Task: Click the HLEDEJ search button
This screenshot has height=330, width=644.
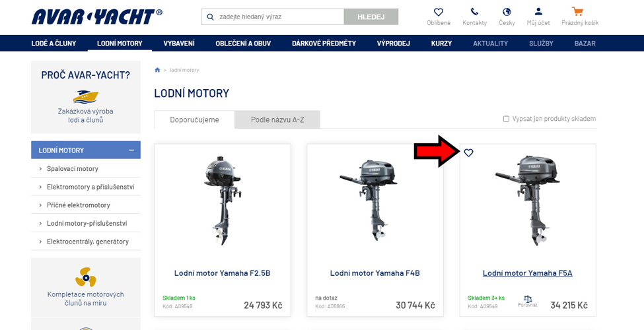Action: 371,16
